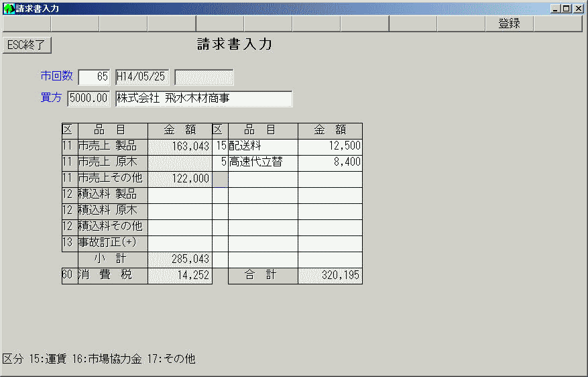Image resolution: width=588 pixels, height=377 pixels.
Task: Click the 市売上その他 amount 122,000
Action: pos(180,179)
